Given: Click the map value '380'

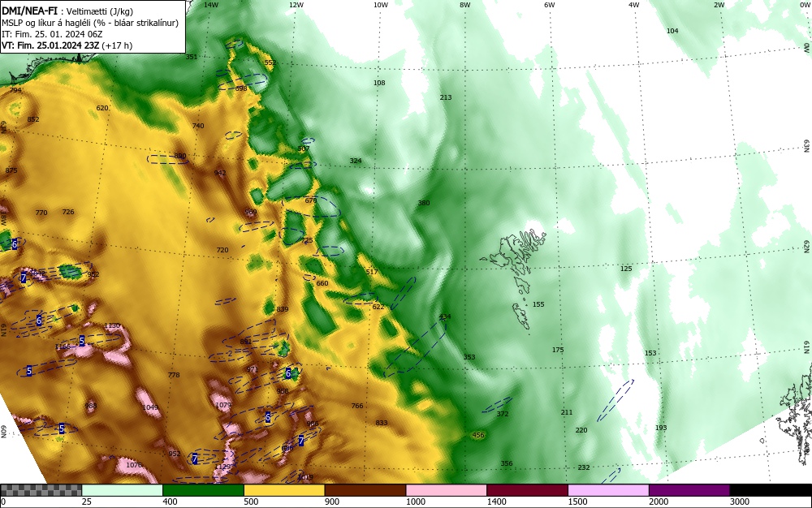Looking at the screenshot, I should pos(424,203).
